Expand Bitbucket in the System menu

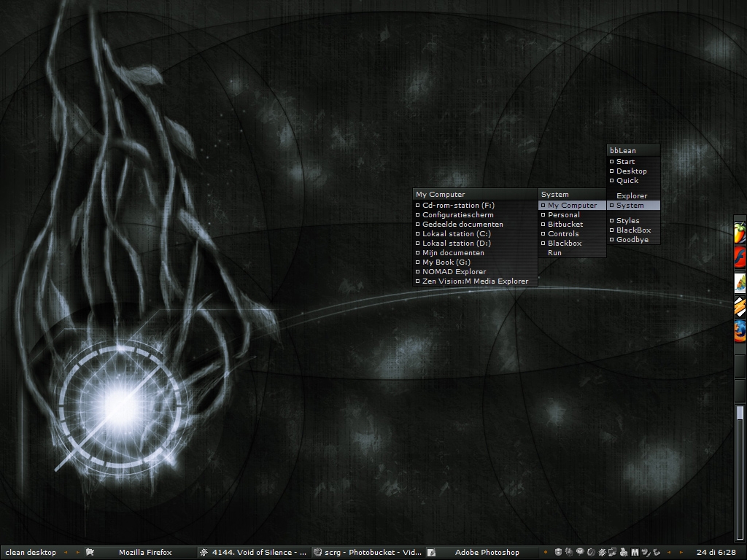coord(572,225)
